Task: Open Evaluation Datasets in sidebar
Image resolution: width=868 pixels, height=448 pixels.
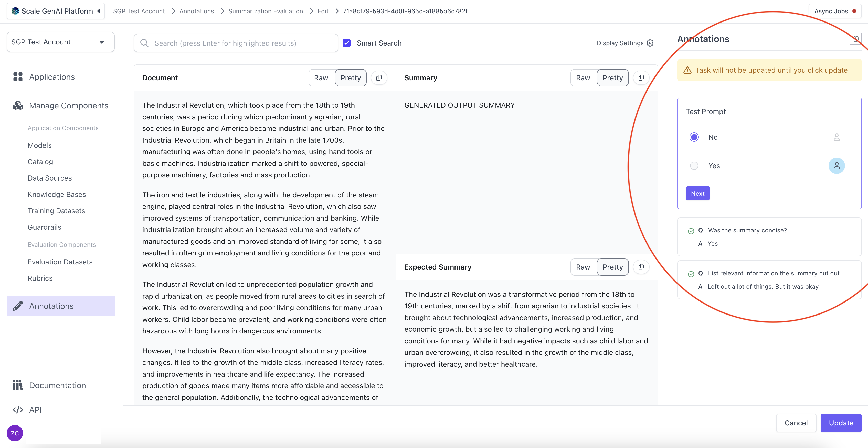Action: [x=60, y=262]
